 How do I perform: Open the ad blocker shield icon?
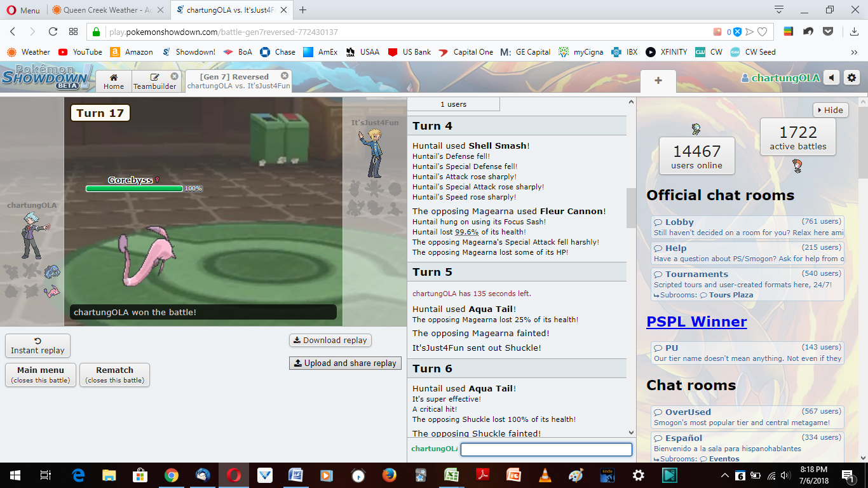pyautogui.click(x=737, y=32)
